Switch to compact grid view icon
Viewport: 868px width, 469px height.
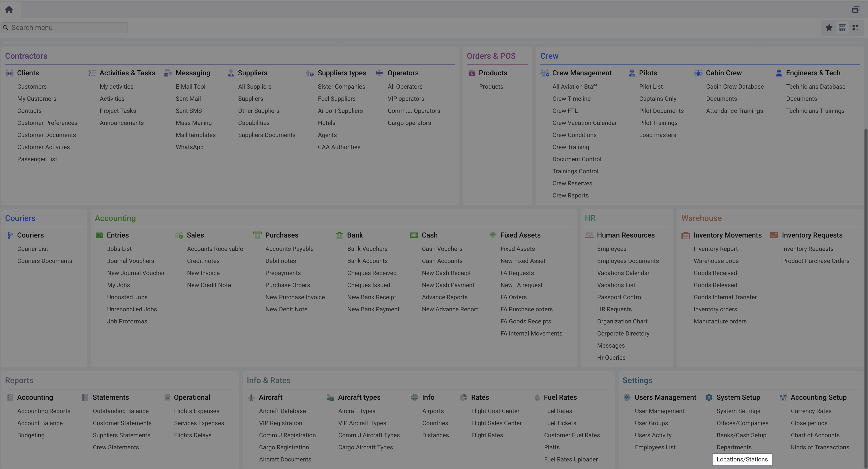(842, 28)
